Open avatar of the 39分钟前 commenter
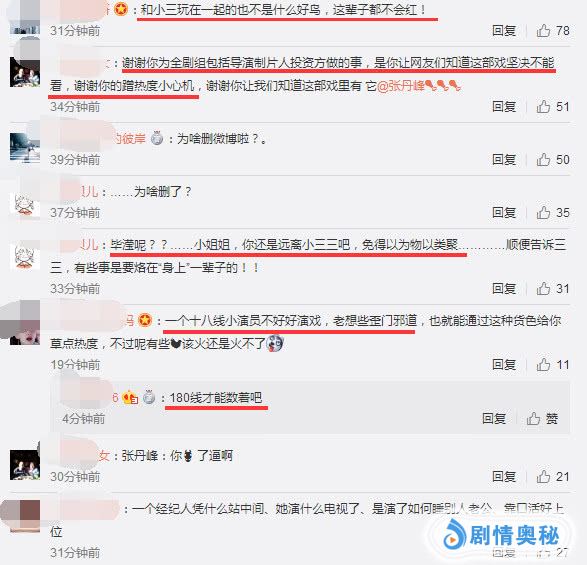587x565 pixels. tap(25, 148)
